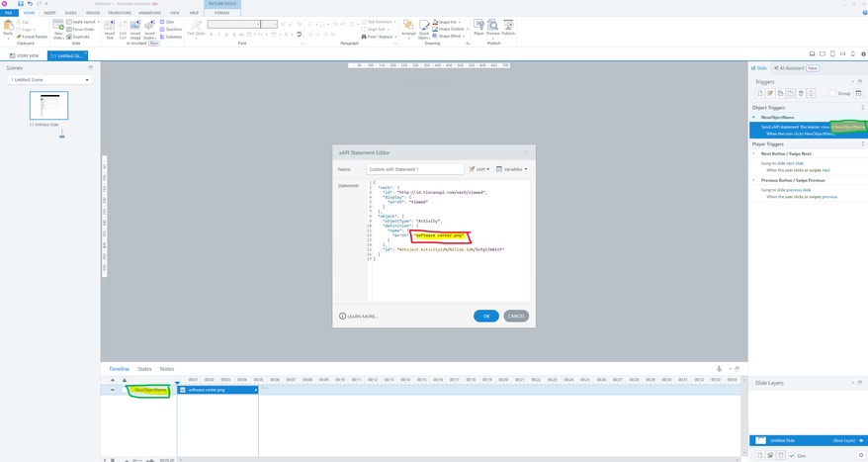868x462 pixels.
Task: Toggle Untitled Slide base layer visibility
Action: pyautogui.click(x=861, y=440)
